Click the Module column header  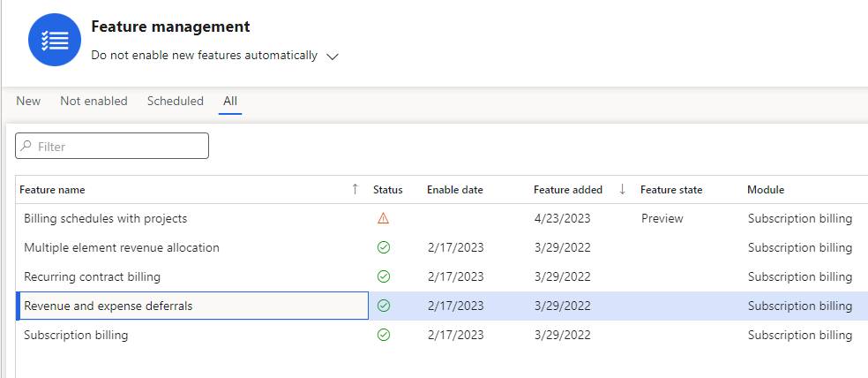coord(765,190)
